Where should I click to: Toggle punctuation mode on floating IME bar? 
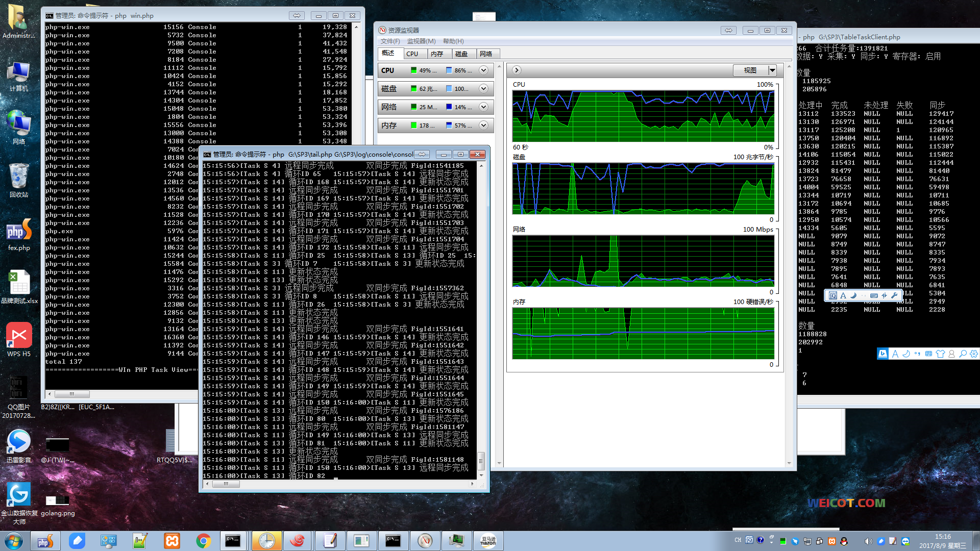(x=864, y=295)
